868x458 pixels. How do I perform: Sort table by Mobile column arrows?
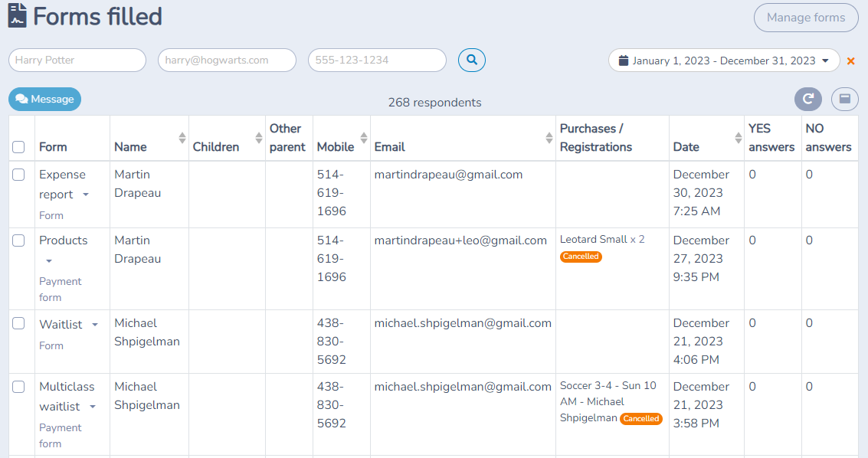tap(364, 138)
